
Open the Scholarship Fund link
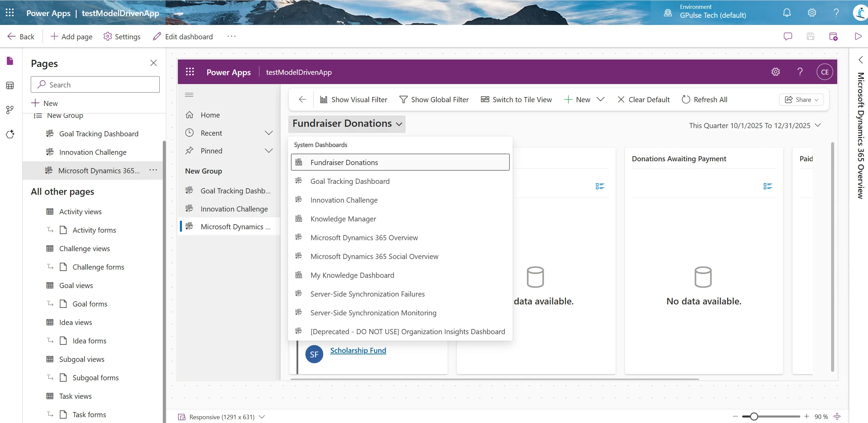click(358, 350)
